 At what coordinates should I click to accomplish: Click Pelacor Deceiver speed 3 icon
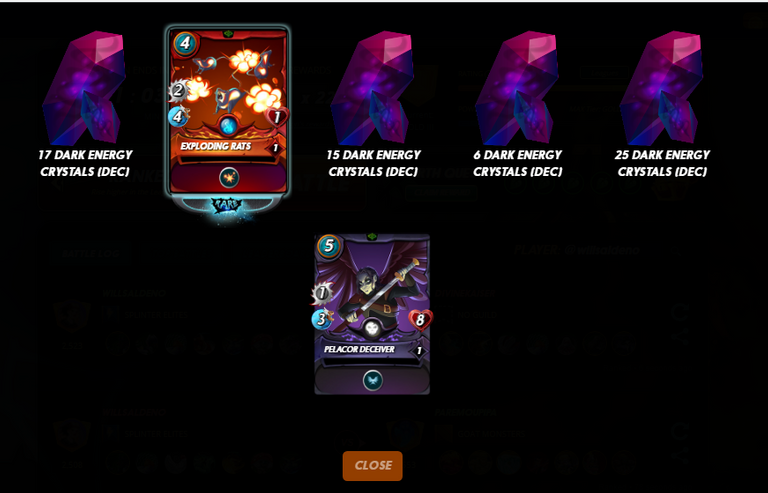322,319
